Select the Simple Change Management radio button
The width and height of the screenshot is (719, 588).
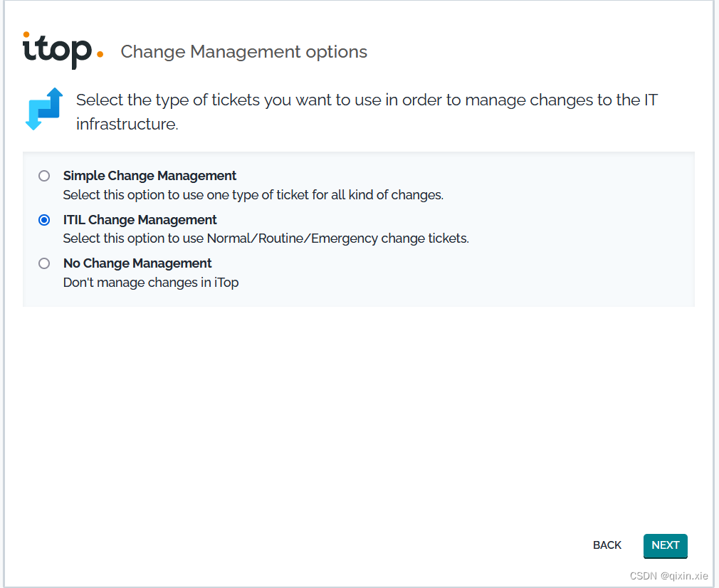tap(44, 176)
